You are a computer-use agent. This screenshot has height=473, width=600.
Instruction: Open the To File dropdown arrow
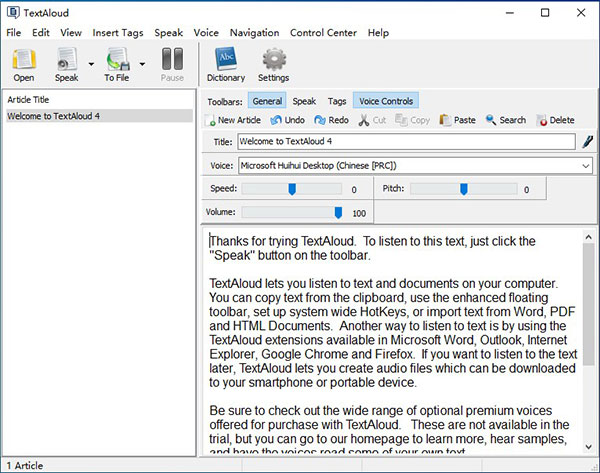(x=143, y=65)
